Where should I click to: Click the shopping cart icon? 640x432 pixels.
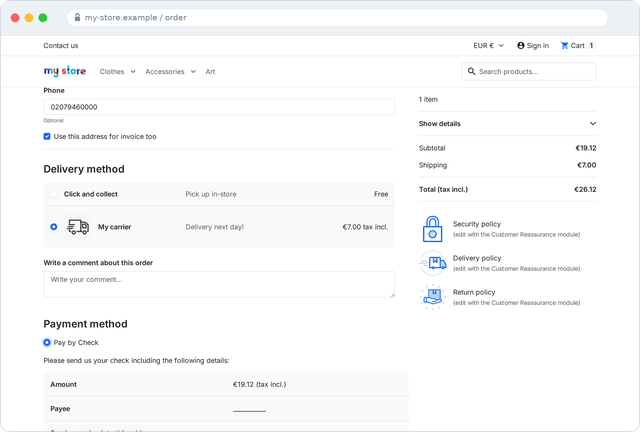pos(564,45)
